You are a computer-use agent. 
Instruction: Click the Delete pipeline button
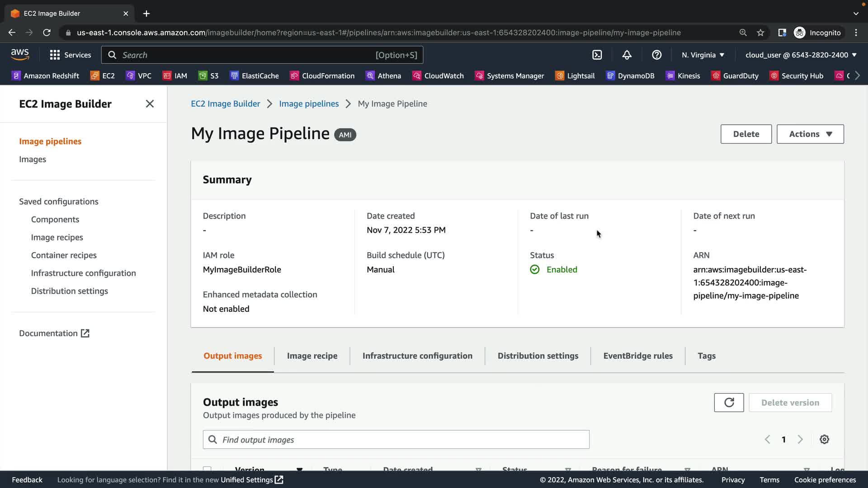pyautogui.click(x=746, y=134)
